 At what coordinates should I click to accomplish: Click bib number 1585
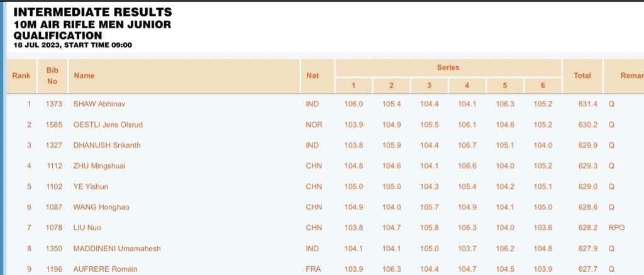pyautogui.click(x=54, y=125)
